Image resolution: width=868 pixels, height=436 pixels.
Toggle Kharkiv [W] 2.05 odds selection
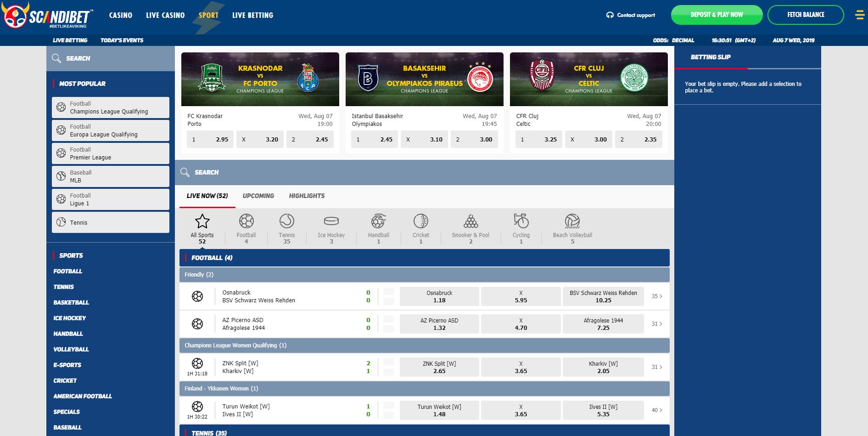(603, 367)
